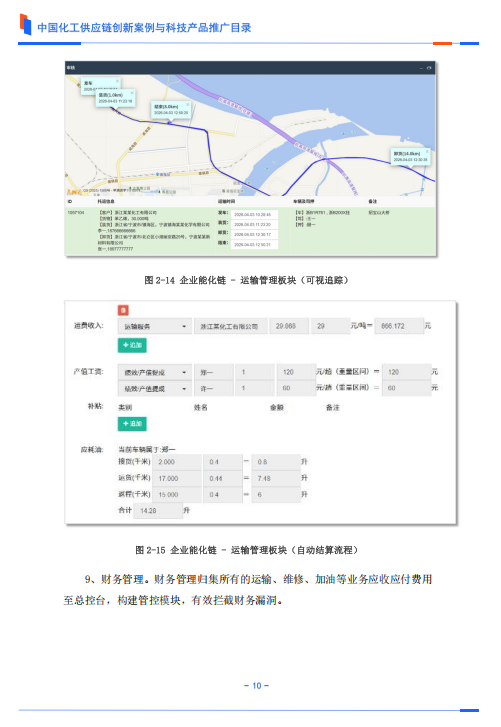Click the 14.28 合计 liters field

coord(158,510)
